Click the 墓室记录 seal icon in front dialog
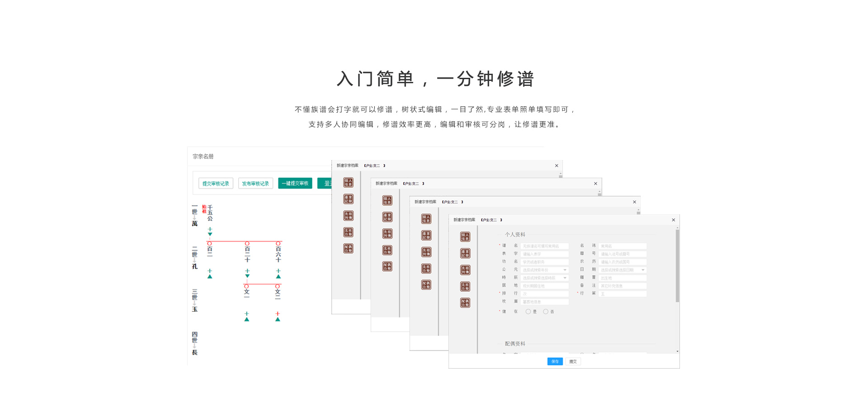This screenshot has height=417, width=868. click(465, 253)
